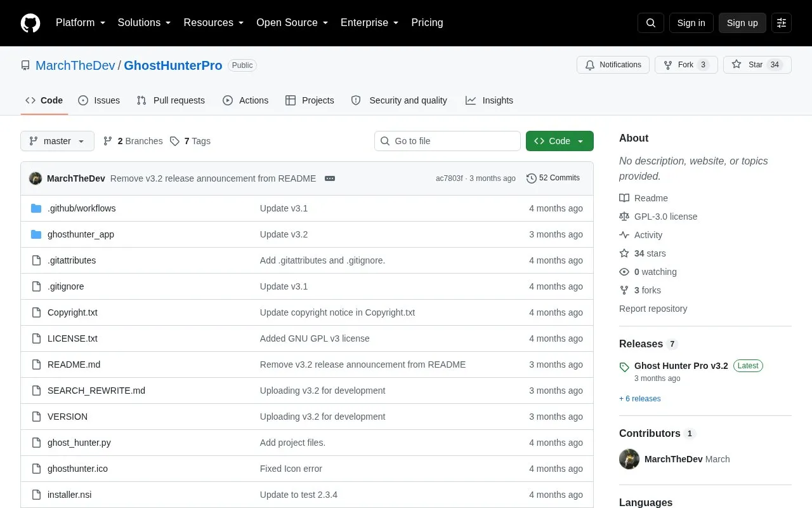Click the Notifications bell button
This screenshot has height=508, width=812.
point(613,65)
